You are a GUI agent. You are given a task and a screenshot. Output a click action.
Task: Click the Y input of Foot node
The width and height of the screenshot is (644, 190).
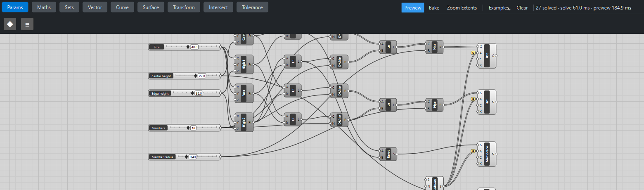pos(235,93)
